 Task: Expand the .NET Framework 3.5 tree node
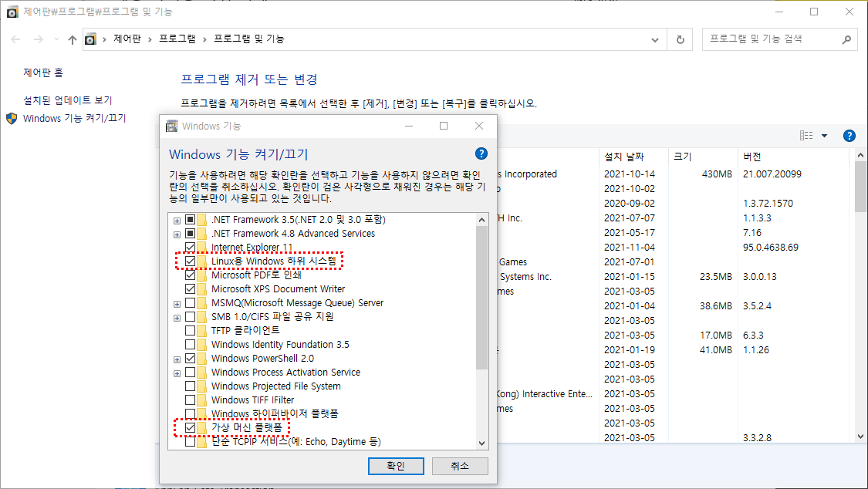coord(177,220)
